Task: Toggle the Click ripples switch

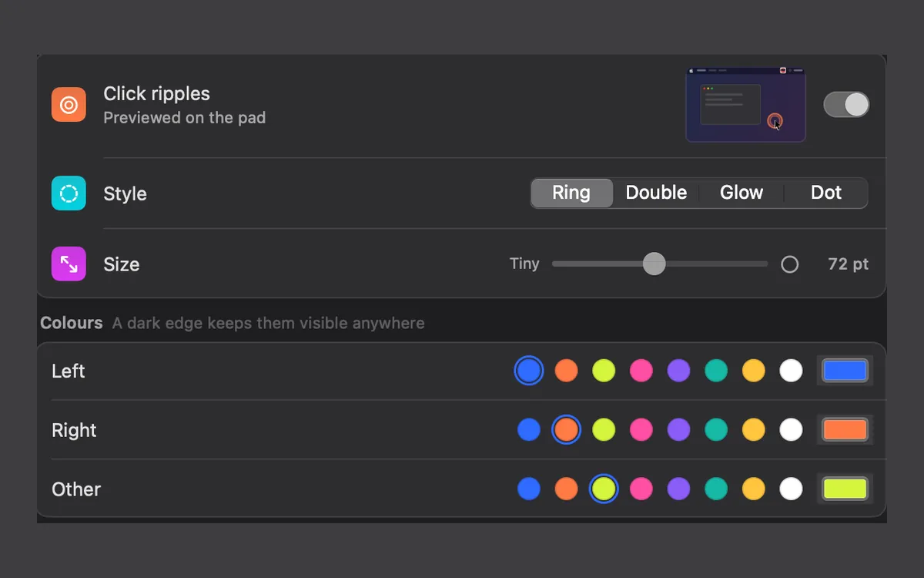Action: (x=846, y=105)
